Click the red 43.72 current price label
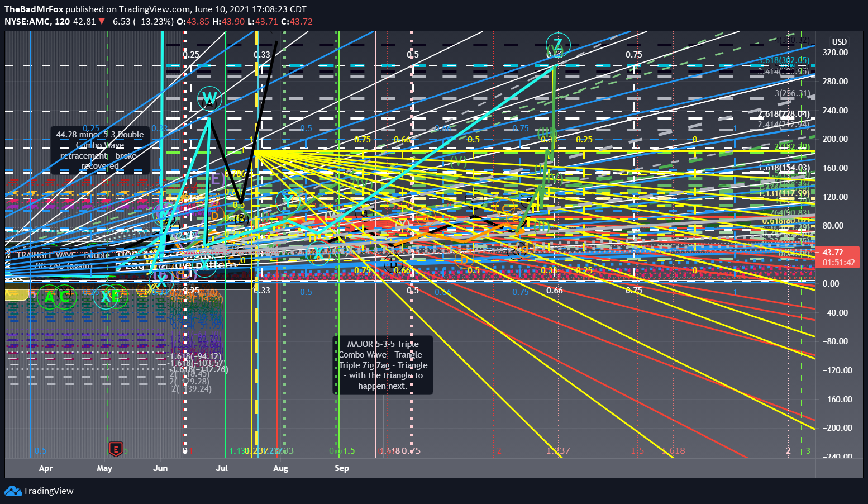Screen dimensions: 868x504 click(x=833, y=253)
